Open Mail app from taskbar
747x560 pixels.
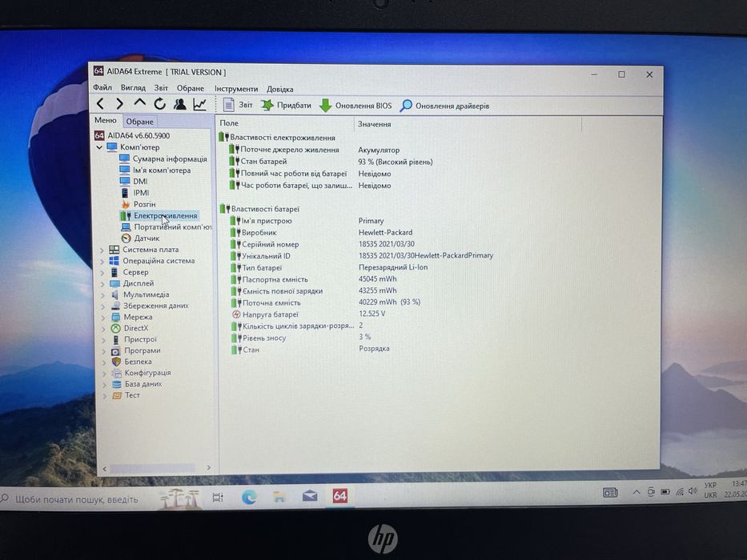tap(310, 496)
